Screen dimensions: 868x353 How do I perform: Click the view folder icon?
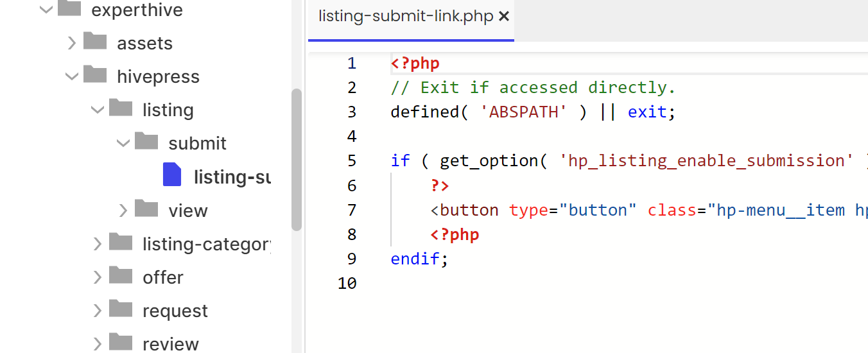(146, 209)
